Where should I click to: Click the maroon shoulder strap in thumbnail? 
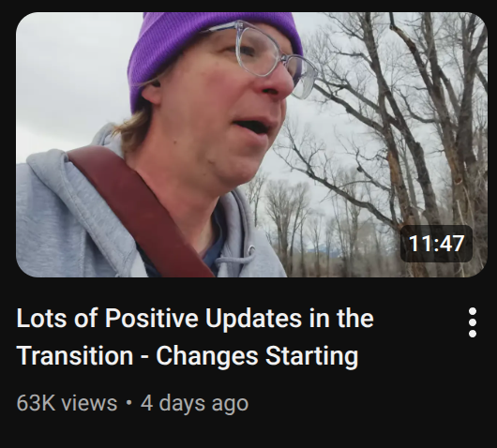coord(140,209)
